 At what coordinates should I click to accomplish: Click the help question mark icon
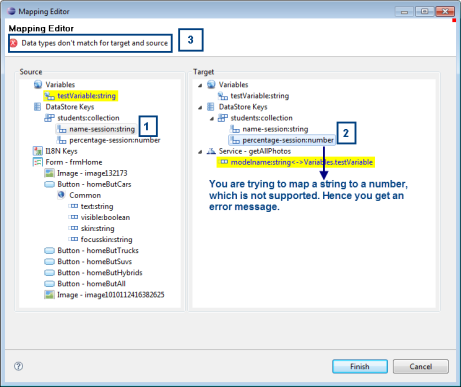[x=18, y=366]
